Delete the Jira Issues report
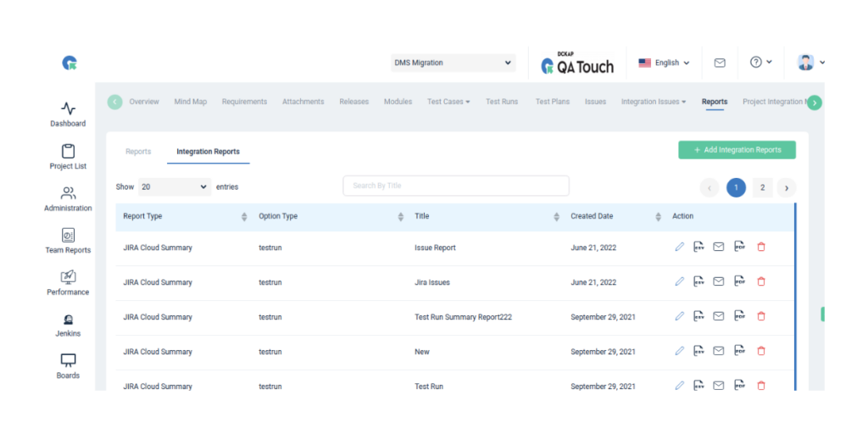 tap(761, 281)
